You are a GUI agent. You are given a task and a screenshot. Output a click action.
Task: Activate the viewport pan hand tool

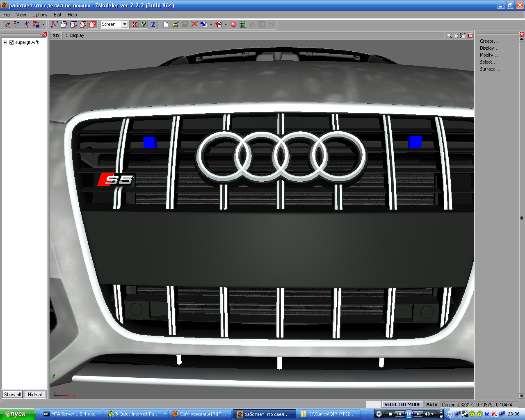pyautogui.click(x=456, y=36)
